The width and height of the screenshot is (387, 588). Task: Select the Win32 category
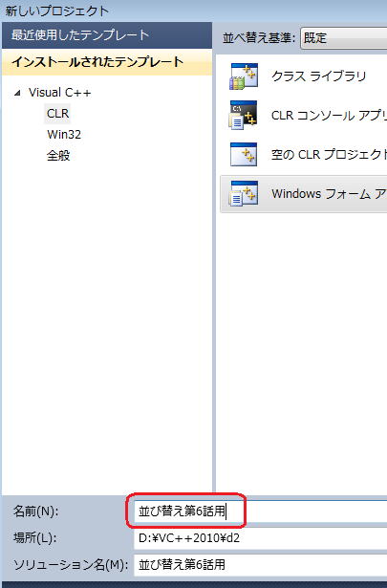tap(64, 134)
